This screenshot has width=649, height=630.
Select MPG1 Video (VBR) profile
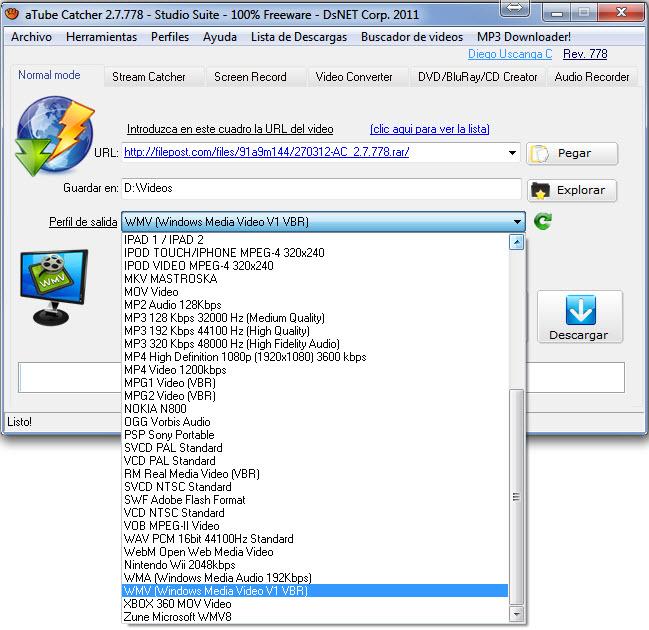pyautogui.click(x=315, y=383)
